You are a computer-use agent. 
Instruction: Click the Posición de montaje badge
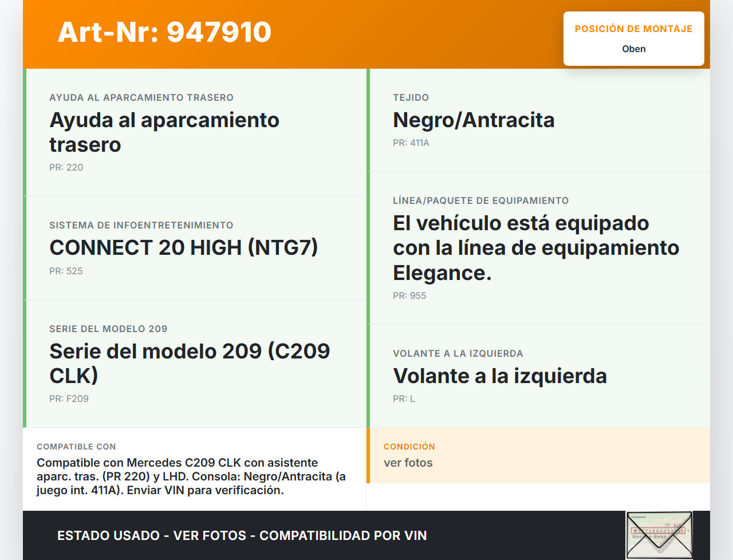click(x=633, y=38)
